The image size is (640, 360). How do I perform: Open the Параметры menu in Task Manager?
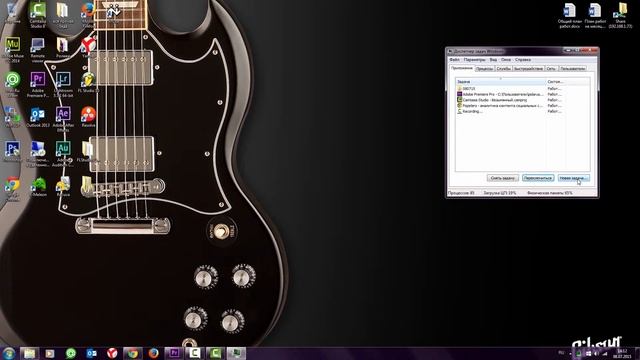point(475,60)
